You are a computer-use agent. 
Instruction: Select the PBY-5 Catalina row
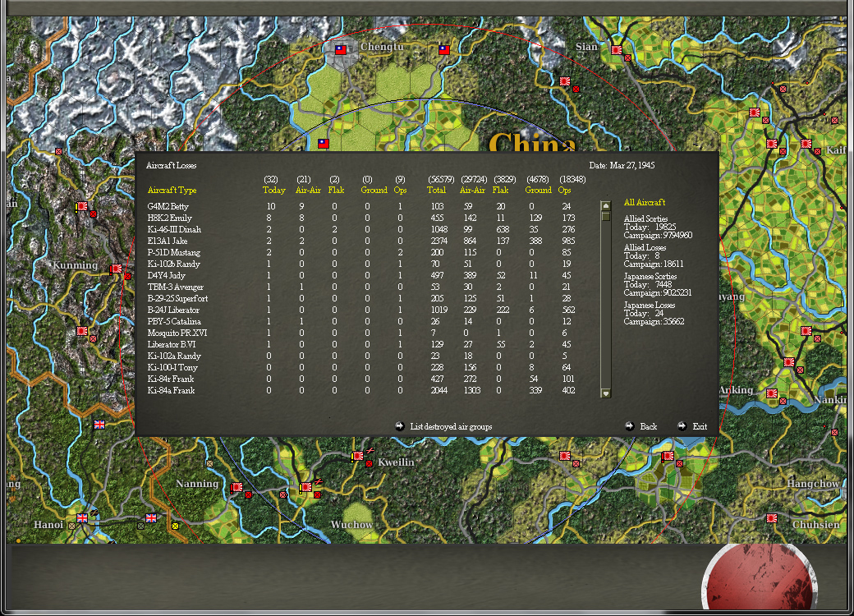(x=360, y=321)
